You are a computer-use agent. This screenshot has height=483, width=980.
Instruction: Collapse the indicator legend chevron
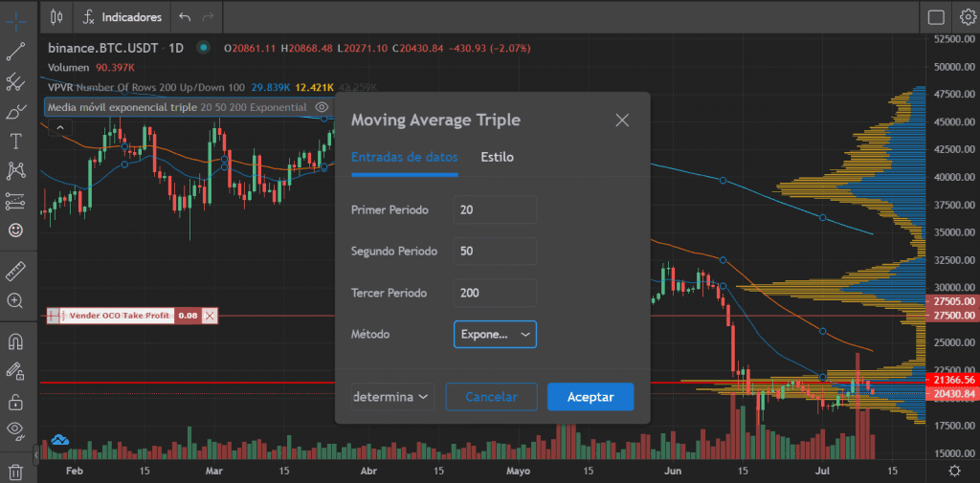coord(58,127)
